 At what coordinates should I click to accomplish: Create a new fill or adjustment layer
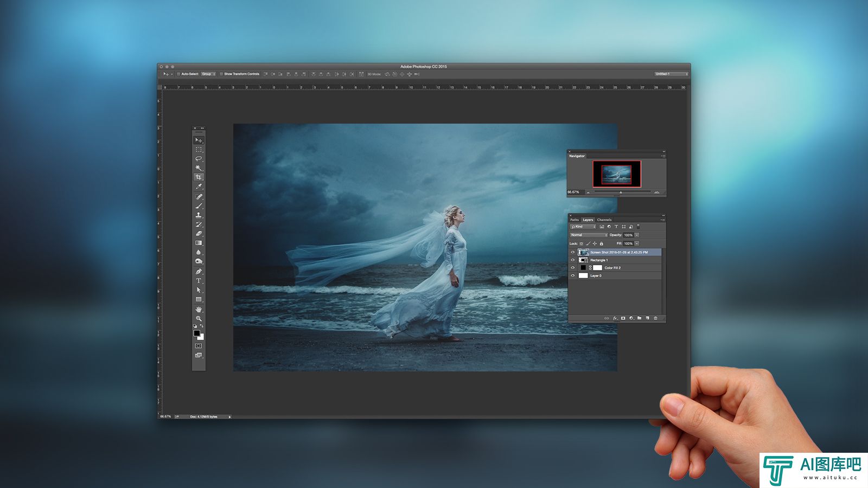coord(631,318)
